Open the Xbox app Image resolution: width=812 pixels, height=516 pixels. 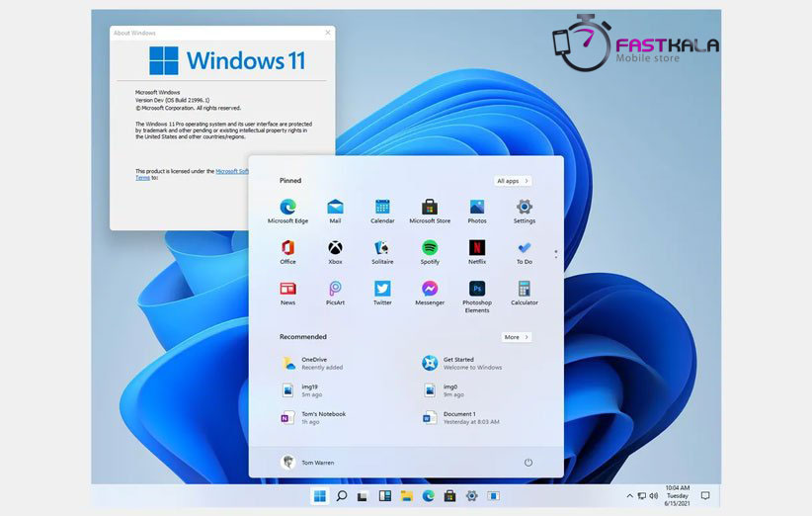(x=335, y=252)
